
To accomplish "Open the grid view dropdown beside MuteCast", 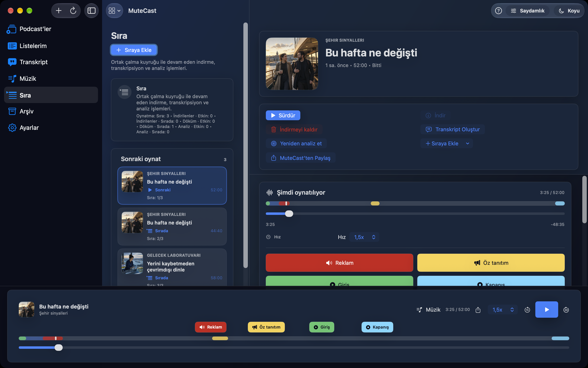I will pos(115,11).
